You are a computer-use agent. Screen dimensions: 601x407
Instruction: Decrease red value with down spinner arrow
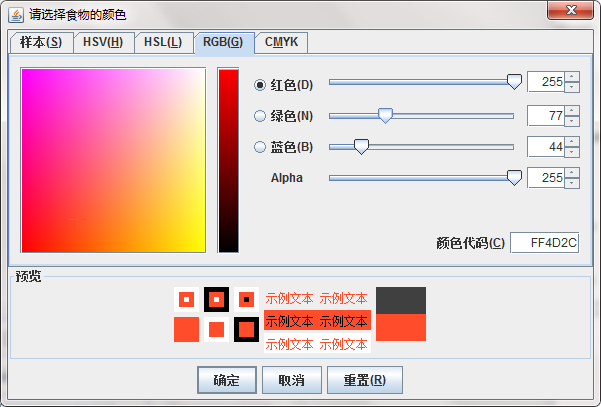(x=571, y=87)
